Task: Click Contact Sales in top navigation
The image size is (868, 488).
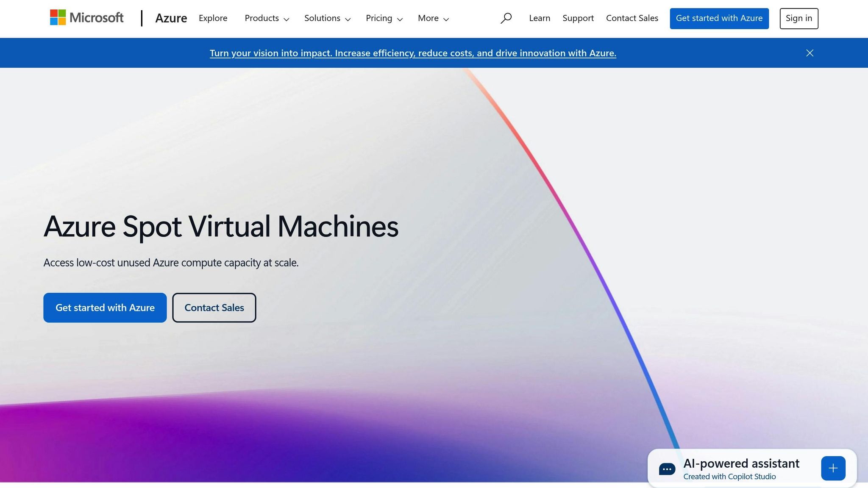Action: (632, 18)
